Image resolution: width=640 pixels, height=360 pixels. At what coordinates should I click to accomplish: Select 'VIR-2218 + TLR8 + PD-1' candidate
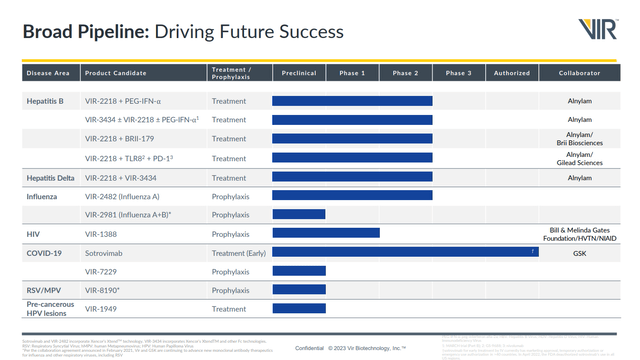click(x=129, y=158)
